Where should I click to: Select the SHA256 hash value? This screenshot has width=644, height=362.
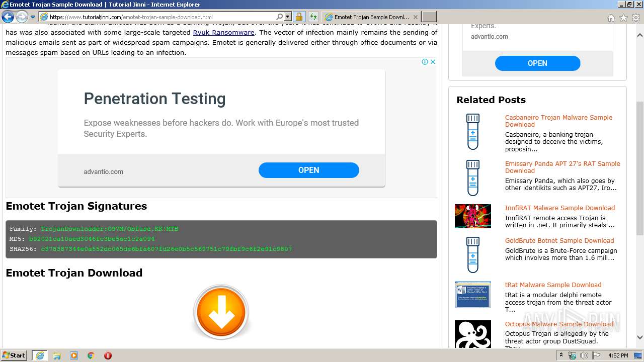click(x=166, y=249)
